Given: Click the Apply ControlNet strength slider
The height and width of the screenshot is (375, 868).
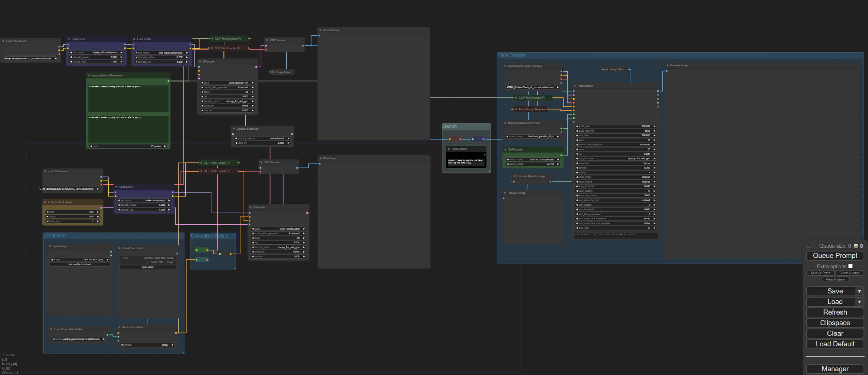Looking at the screenshot, I should pyautogui.click(x=147, y=345).
